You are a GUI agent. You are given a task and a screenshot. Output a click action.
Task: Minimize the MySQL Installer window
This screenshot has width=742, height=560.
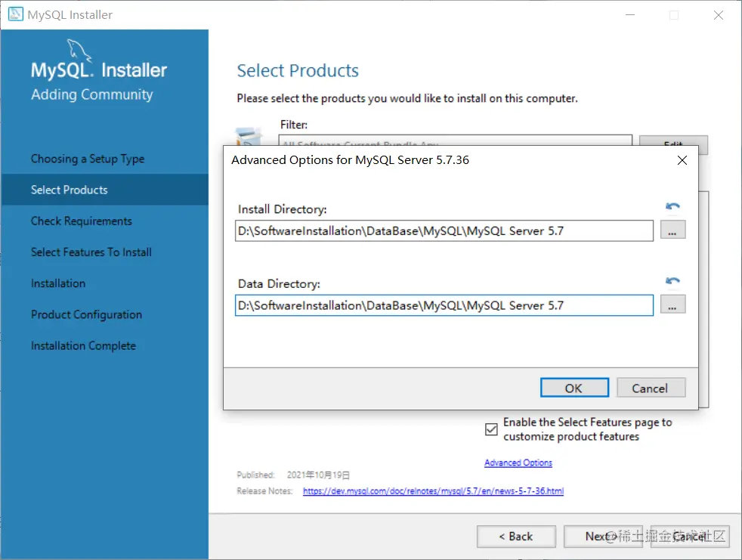[x=630, y=15]
